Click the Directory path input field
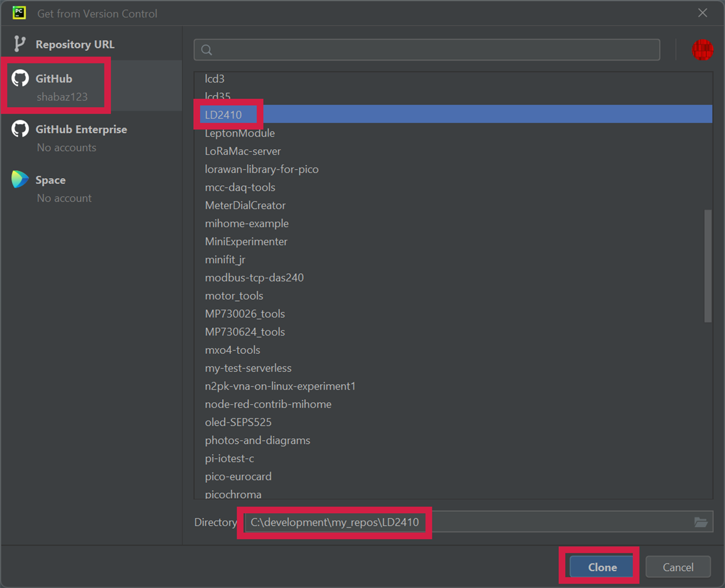 pyautogui.click(x=478, y=523)
